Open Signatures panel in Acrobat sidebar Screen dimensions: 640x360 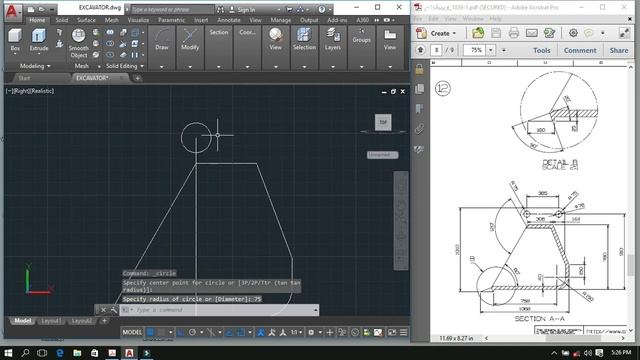(x=419, y=149)
